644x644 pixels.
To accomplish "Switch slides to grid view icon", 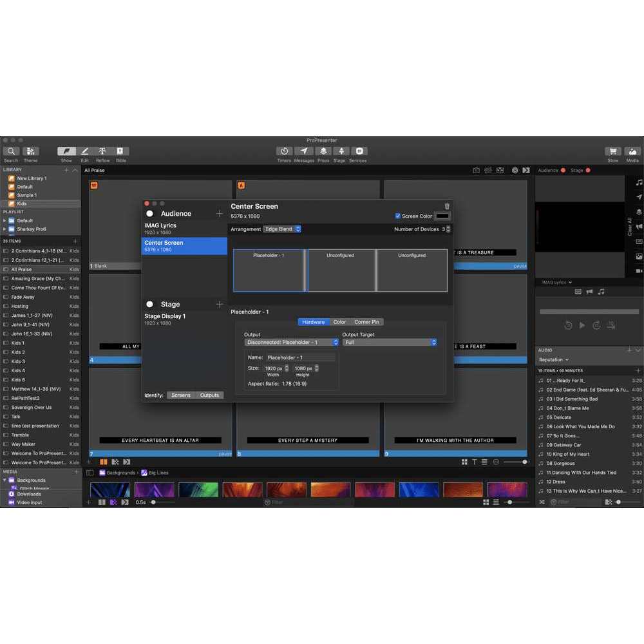I will point(464,462).
